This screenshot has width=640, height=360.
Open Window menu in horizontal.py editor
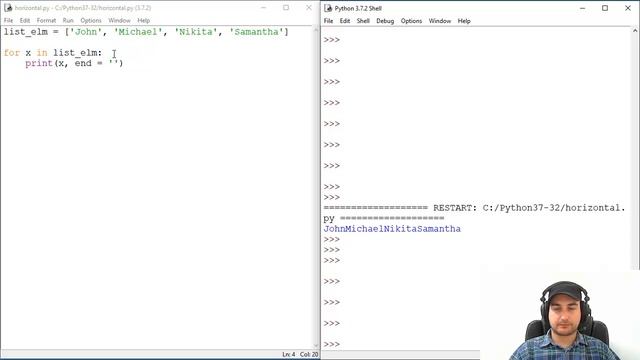tap(119, 20)
